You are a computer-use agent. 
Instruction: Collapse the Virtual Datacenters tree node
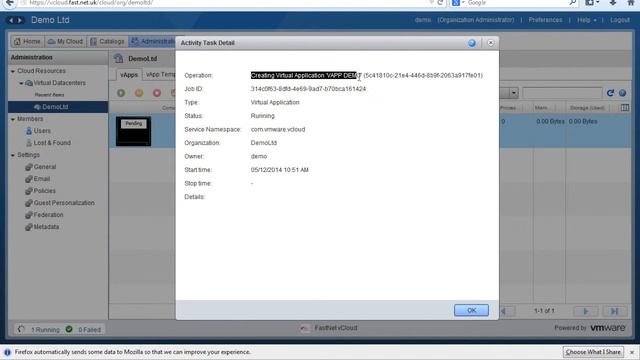pos(21,83)
